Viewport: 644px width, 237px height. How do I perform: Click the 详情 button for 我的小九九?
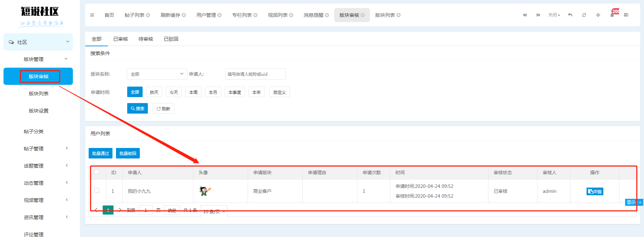click(595, 191)
